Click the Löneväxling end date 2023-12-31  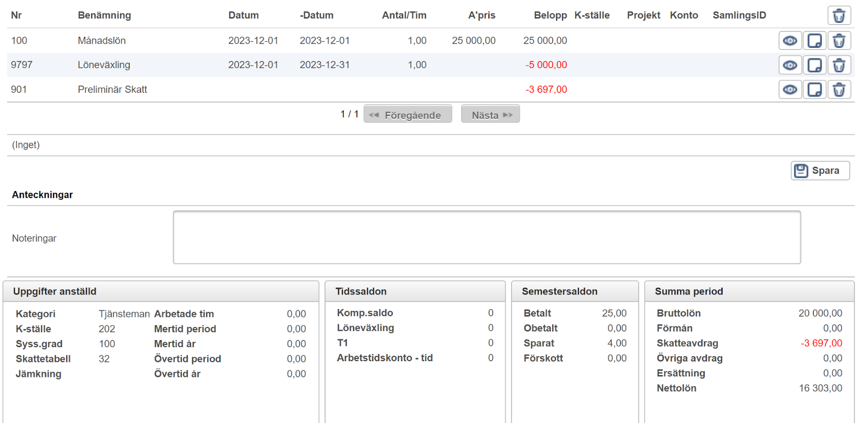click(x=324, y=65)
